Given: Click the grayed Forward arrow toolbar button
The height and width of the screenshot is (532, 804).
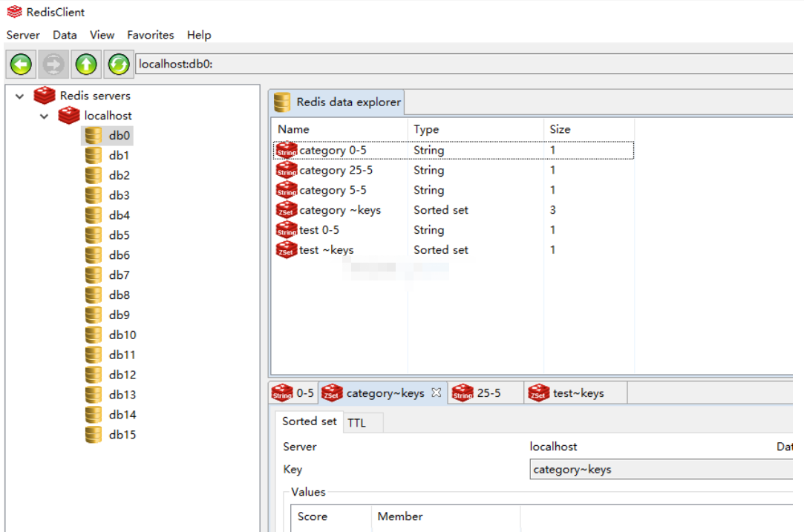Looking at the screenshot, I should pyautogui.click(x=53, y=65).
